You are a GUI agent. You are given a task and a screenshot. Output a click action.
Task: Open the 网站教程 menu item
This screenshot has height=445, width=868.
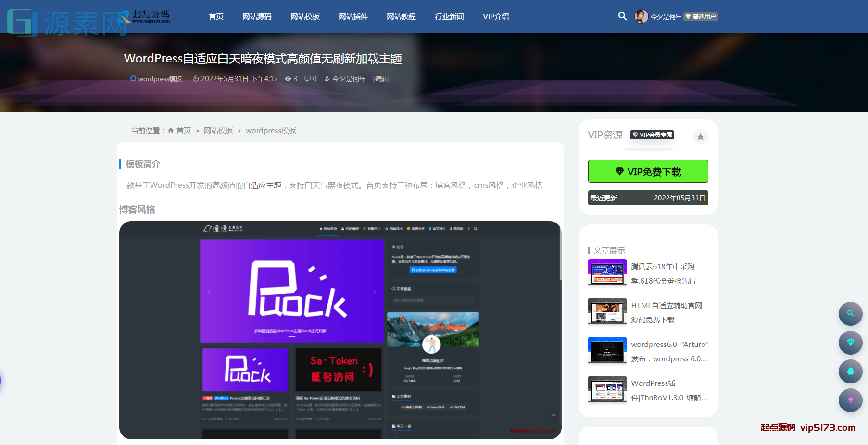pyautogui.click(x=401, y=16)
